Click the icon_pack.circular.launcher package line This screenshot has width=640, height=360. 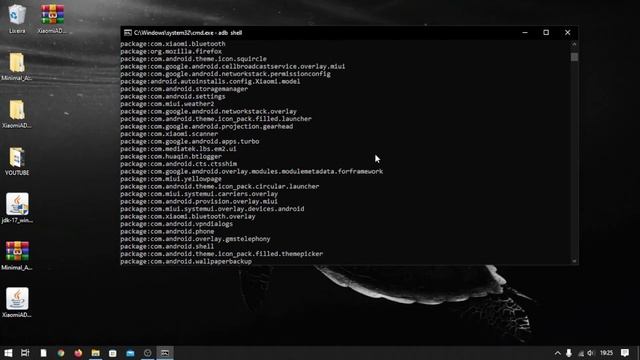pos(220,186)
